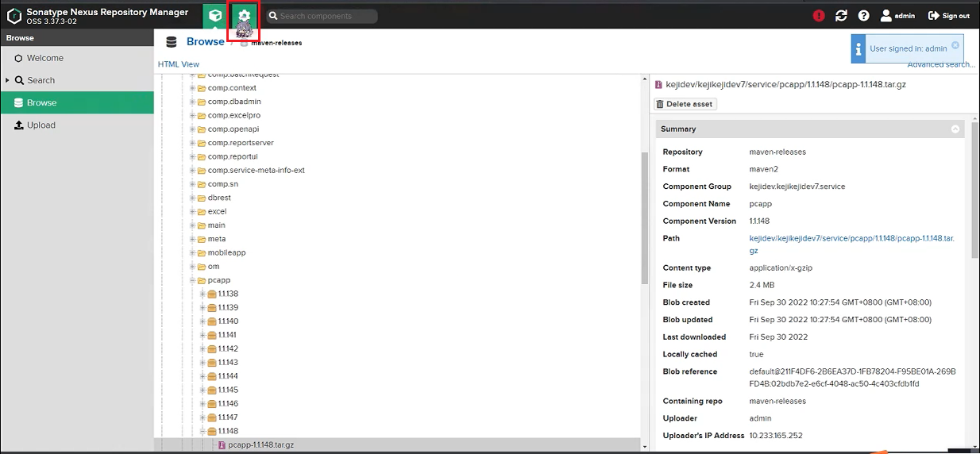Select the mobileapp folder in tree
This screenshot has height=454, width=980.
point(226,252)
